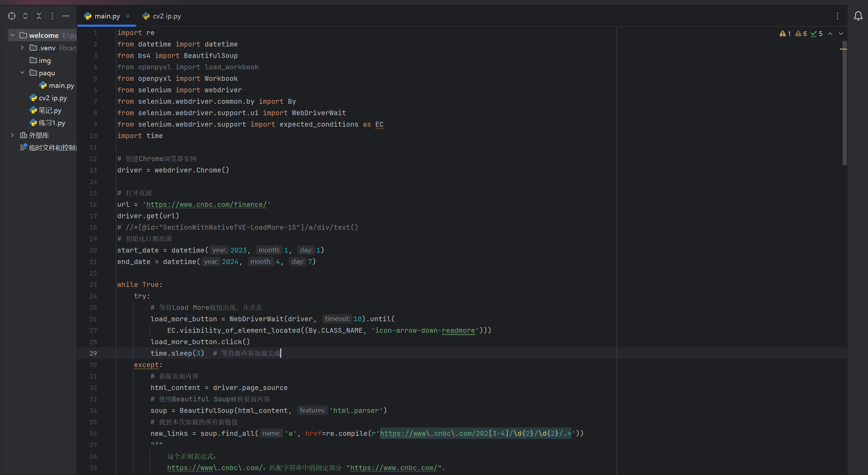Viewport: 868px width, 475px height.
Task: Click the select opened file crosshair icon
Action: [x=12, y=16]
